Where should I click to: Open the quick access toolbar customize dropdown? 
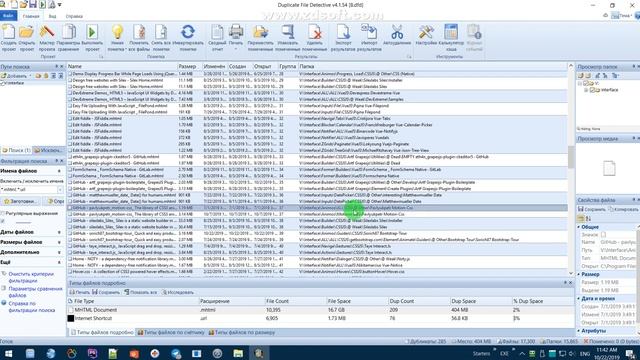coord(60,4)
